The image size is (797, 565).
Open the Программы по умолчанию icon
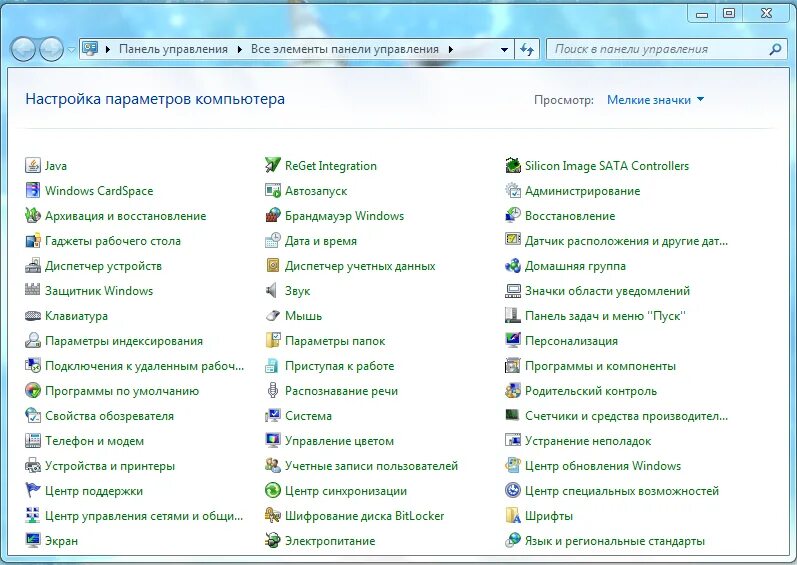click(33, 390)
